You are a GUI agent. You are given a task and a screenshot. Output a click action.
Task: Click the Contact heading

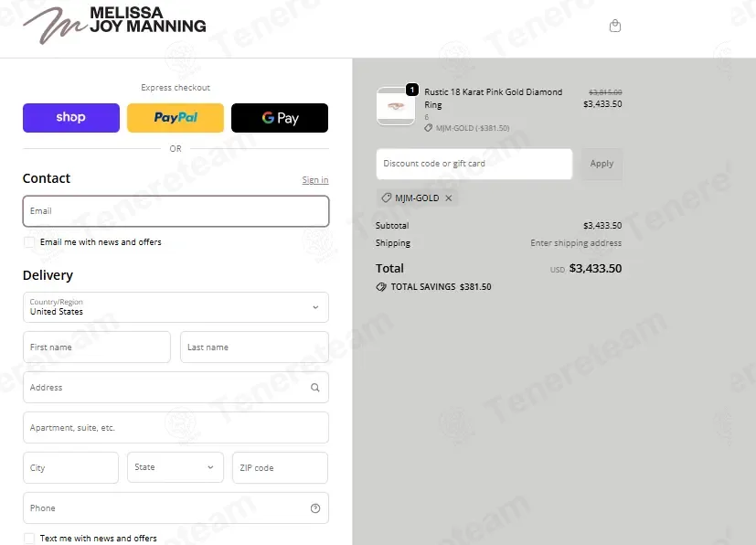tap(47, 178)
